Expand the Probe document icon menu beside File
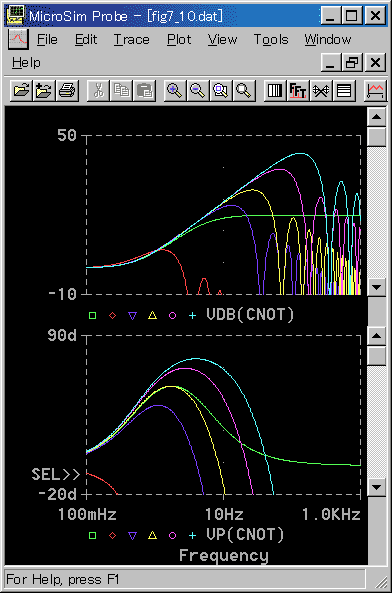The image size is (392, 593). [x=18, y=39]
